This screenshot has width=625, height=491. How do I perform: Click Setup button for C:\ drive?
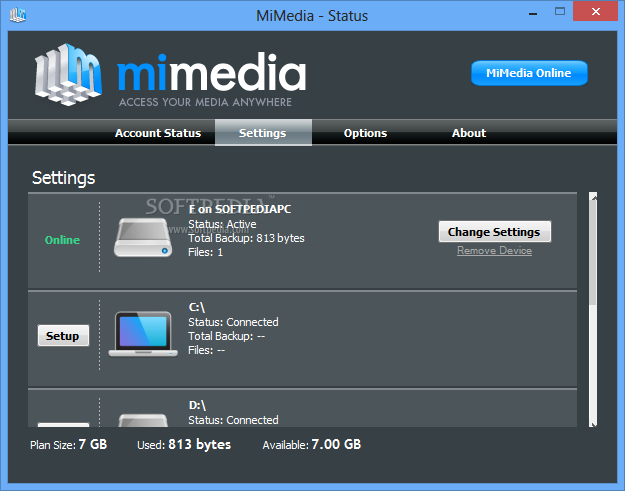[63, 336]
